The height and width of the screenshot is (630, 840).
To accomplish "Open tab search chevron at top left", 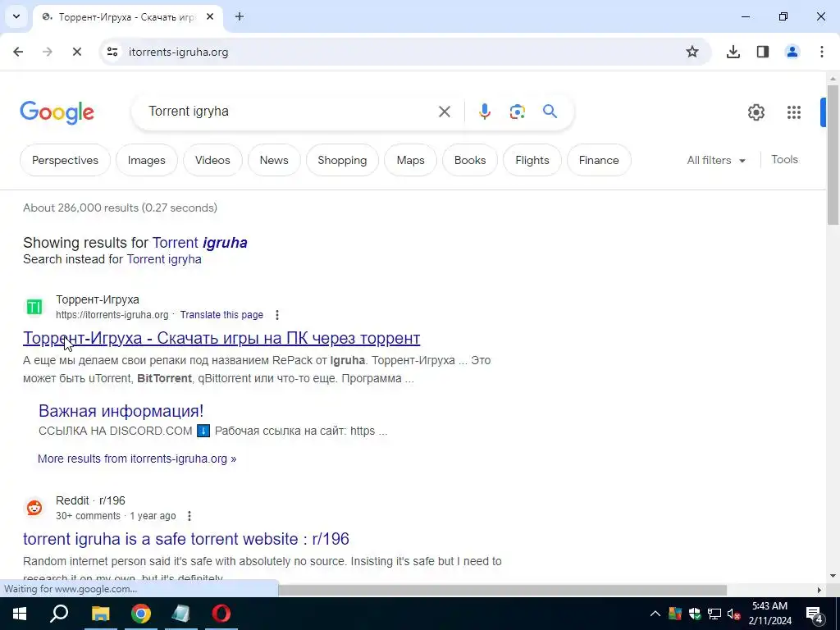I will click(x=16, y=16).
